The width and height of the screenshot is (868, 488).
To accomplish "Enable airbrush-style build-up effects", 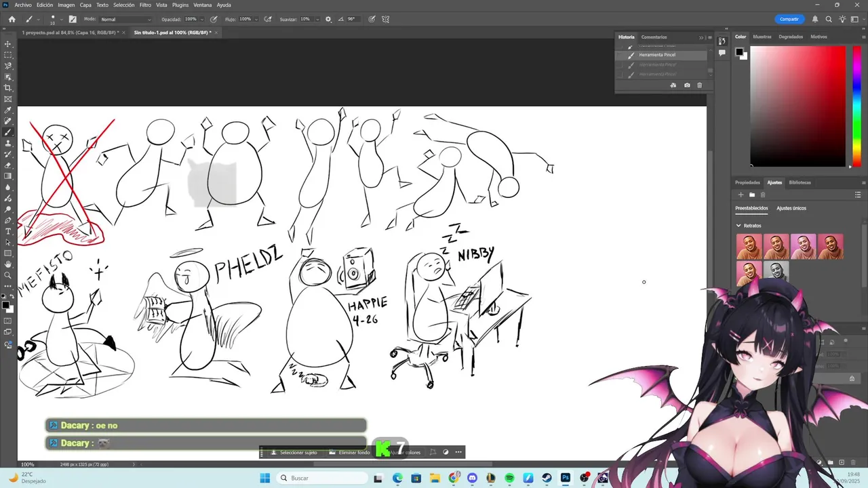I will 268,19.
